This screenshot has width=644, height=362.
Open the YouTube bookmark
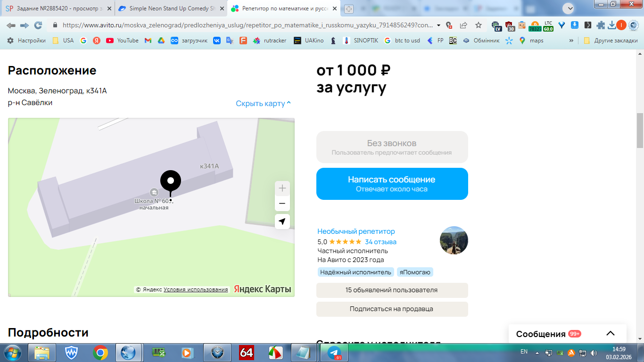(122, 41)
